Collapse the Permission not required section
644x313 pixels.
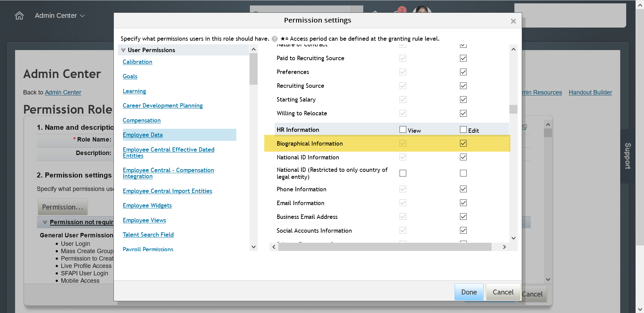pyautogui.click(x=45, y=222)
